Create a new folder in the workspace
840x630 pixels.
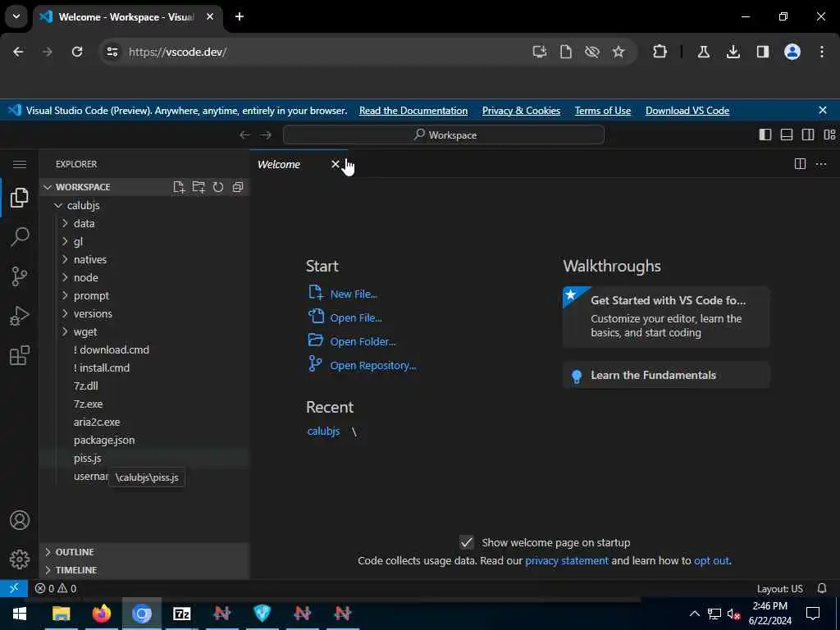[199, 187]
